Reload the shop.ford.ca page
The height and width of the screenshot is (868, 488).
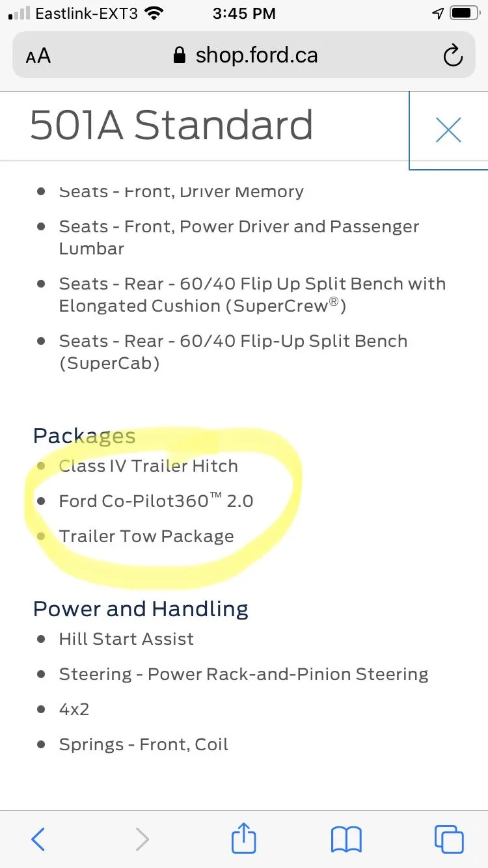(452, 56)
